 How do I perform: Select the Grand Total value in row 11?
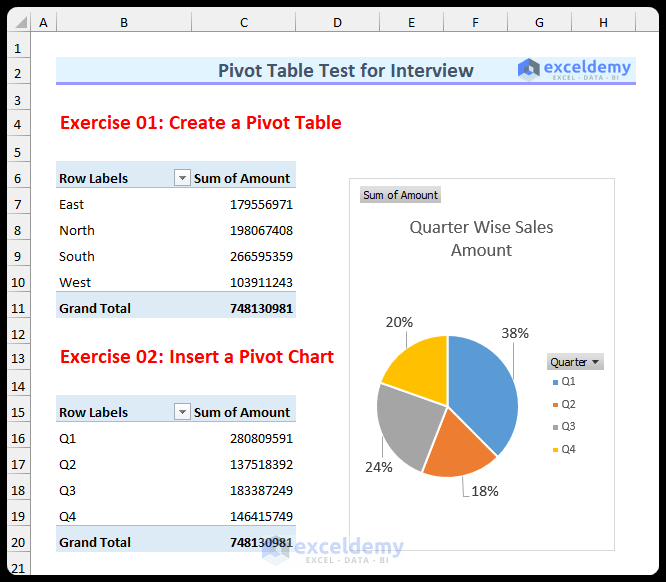click(x=261, y=308)
